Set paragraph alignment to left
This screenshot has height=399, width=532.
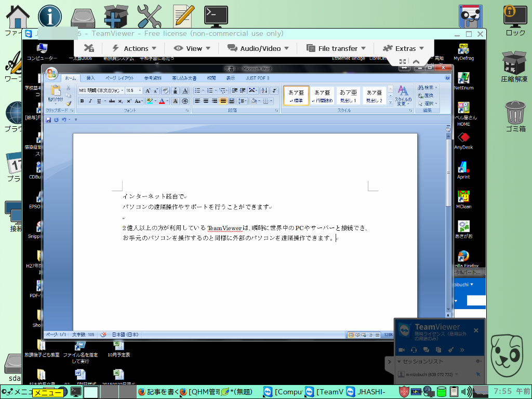coord(197,101)
